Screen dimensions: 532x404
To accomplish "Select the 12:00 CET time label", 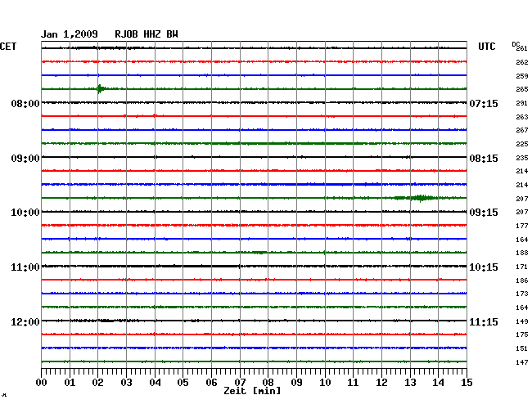I will coord(25,322).
